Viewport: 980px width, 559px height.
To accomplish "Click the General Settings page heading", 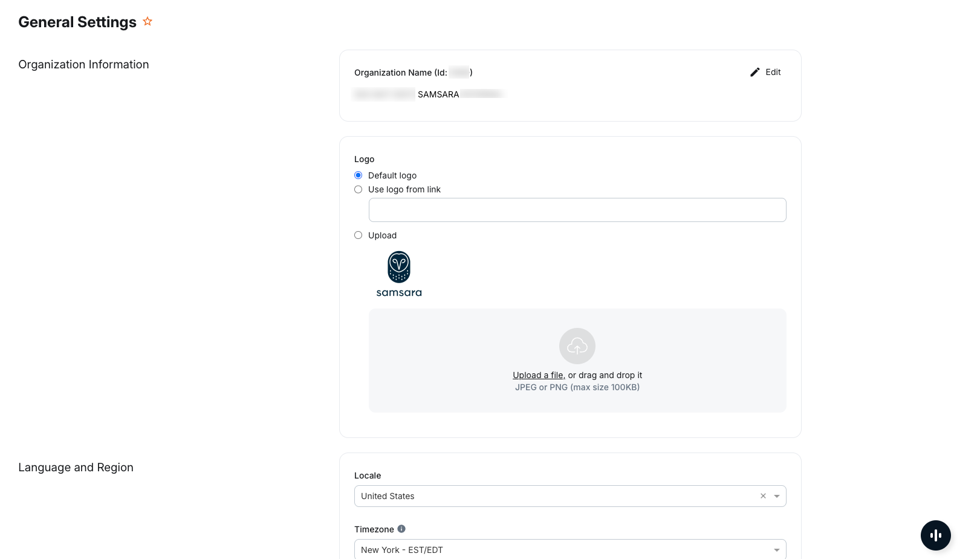I will (77, 22).
